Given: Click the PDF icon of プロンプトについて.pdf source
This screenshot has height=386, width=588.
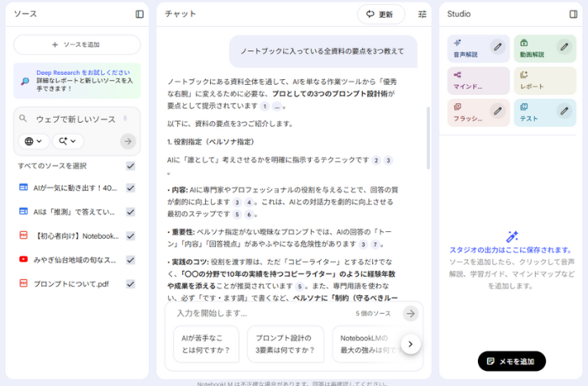Looking at the screenshot, I should click(24, 283).
